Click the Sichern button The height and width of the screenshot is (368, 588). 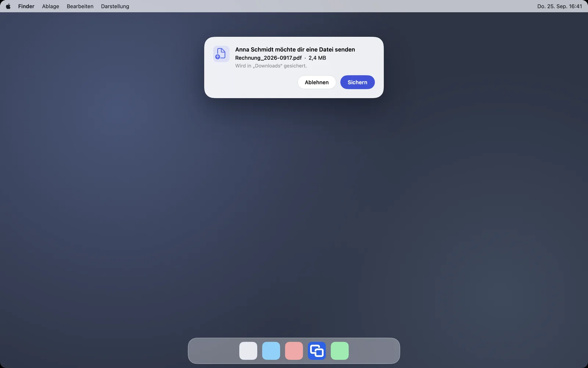pos(358,82)
